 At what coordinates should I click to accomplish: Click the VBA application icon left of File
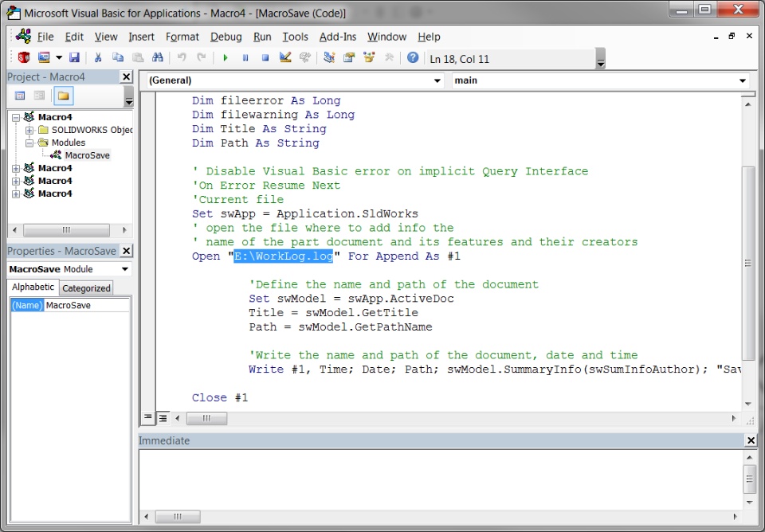[23, 36]
